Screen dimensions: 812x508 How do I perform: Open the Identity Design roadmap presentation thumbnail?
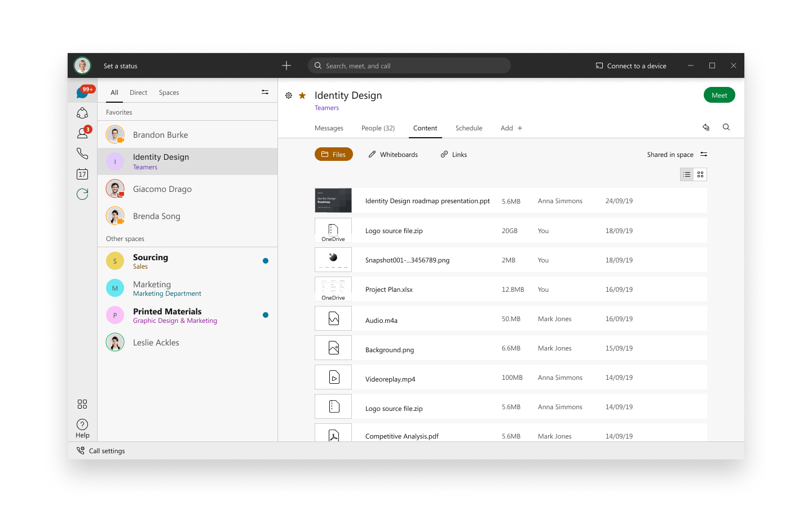(x=333, y=200)
